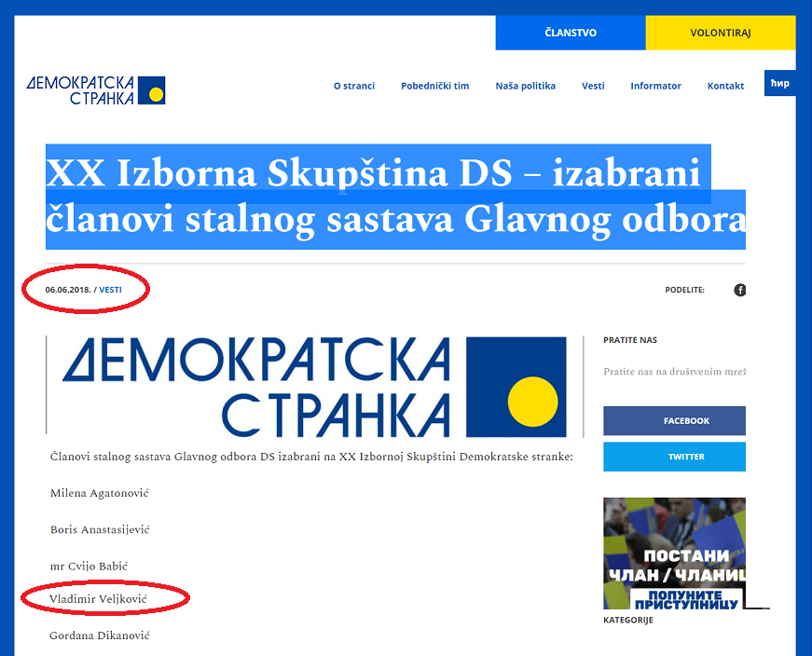Open the Volontiraj tab
Viewport: 812px width, 656px height.
click(x=720, y=33)
